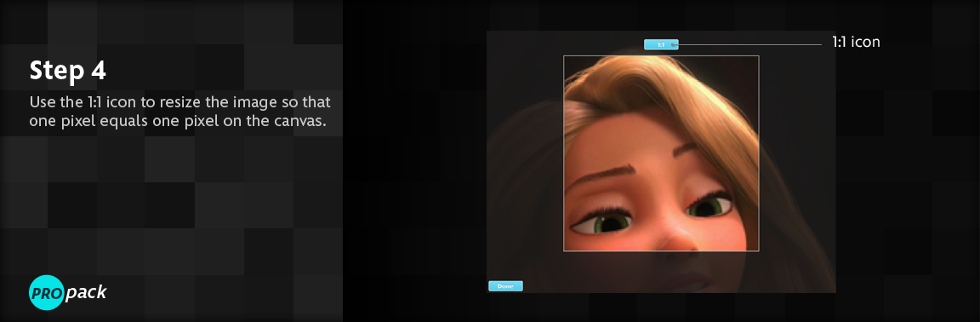980x322 pixels.
Task: Click the bottom-left corner of crop frame
Action: pos(564,251)
